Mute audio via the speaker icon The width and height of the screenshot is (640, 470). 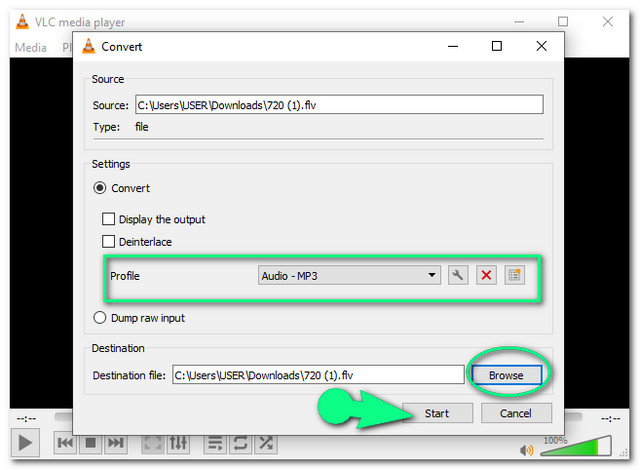[x=525, y=449]
